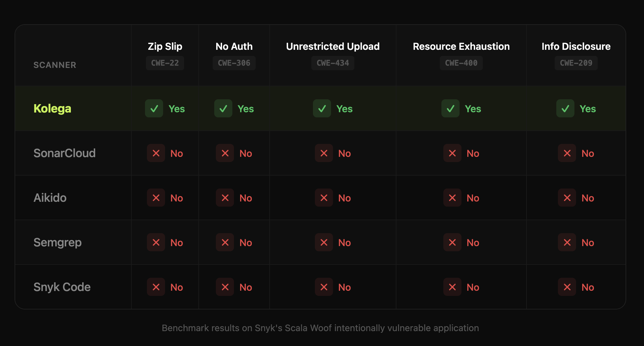Viewport: 644px width, 346px height.
Task: Click Semgrep's Zip Slip red cross icon
Action: click(x=156, y=242)
